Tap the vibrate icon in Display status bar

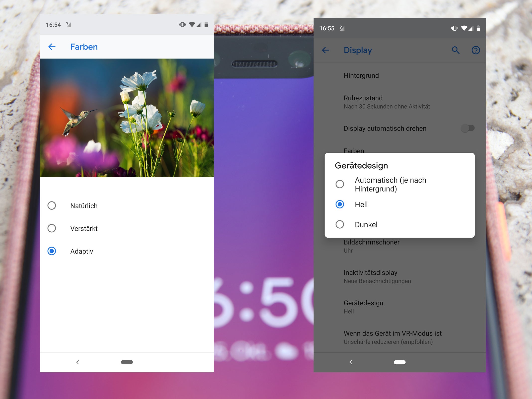[x=455, y=28]
